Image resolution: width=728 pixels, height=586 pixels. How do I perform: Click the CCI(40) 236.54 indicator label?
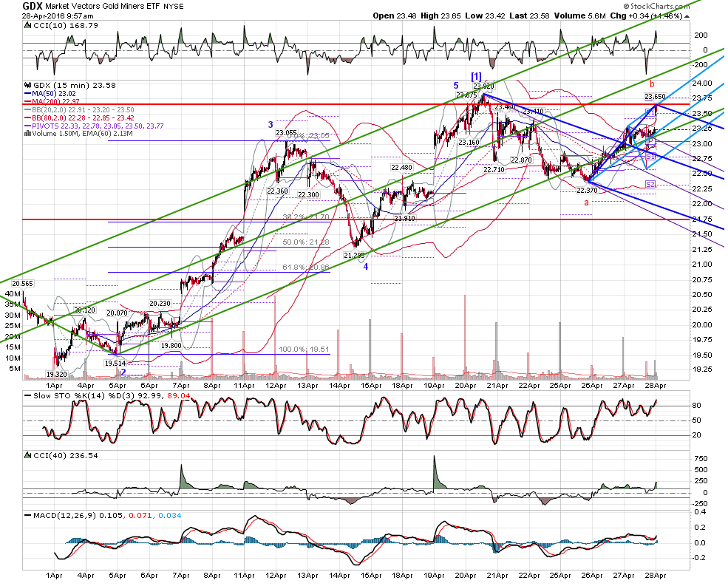coord(65,455)
